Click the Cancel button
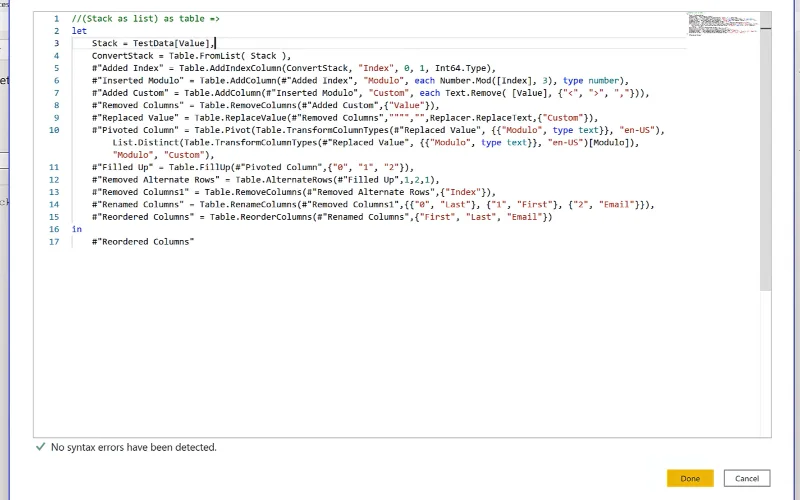The height and width of the screenshot is (500, 800). [746, 478]
